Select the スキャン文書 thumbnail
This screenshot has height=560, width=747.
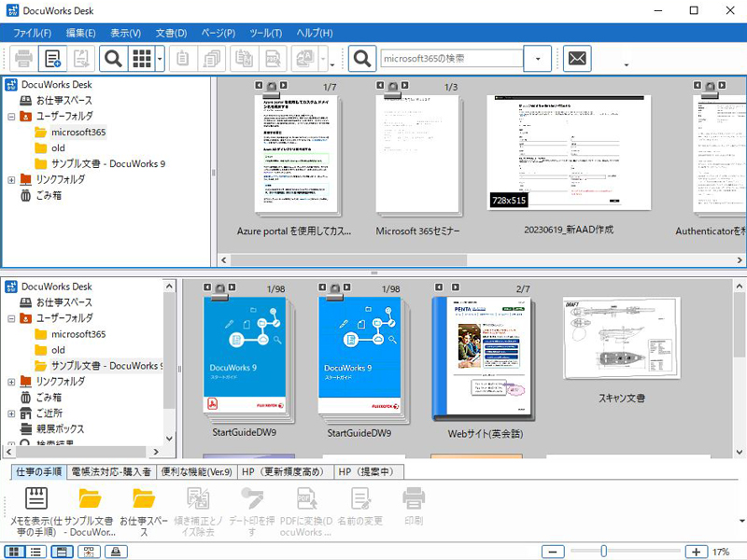click(622, 338)
